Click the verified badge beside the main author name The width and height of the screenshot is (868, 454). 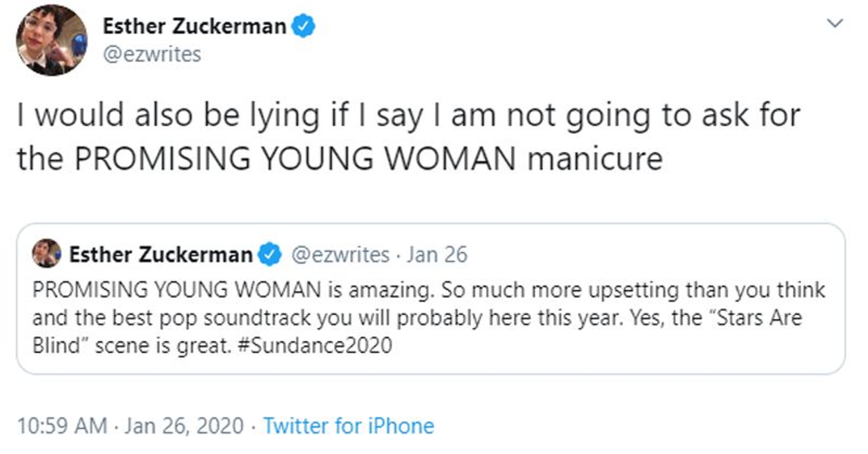tap(303, 26)
